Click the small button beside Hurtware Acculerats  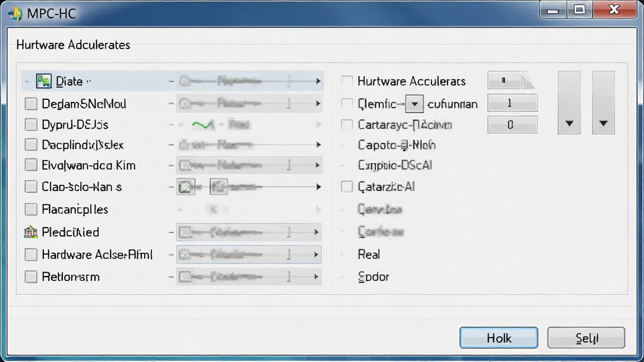point(511,80)
